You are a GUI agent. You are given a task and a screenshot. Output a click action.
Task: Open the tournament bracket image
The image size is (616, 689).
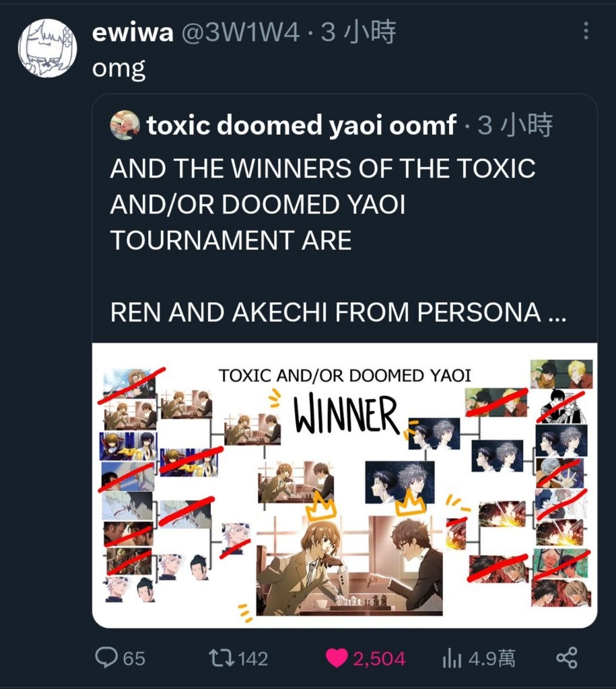point(344,485)
